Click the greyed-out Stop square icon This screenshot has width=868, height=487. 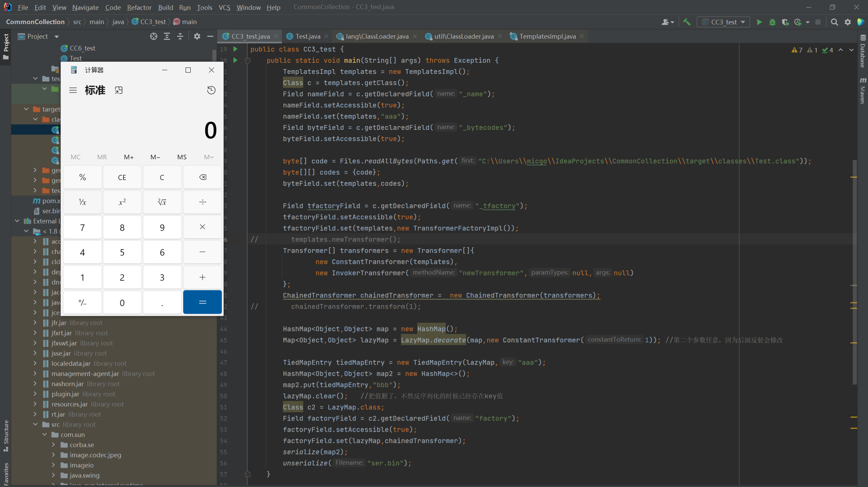coord(818,22)
